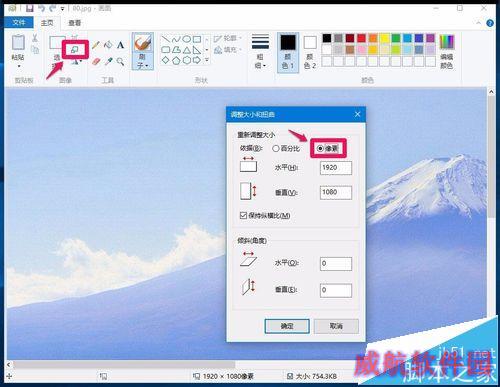The height and width of the screenshot is (387, 500).
Task: Select the Fill bucket tool
Action: 108,45
